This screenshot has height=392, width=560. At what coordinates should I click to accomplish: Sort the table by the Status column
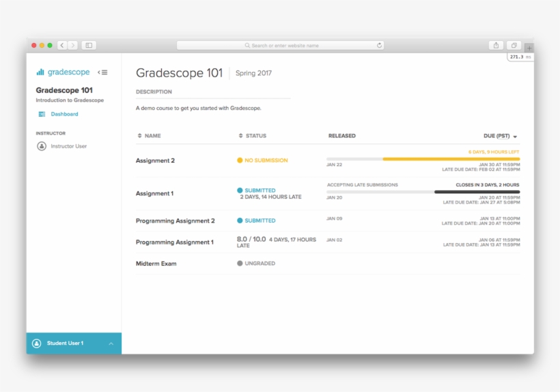(x=253, y=136)
